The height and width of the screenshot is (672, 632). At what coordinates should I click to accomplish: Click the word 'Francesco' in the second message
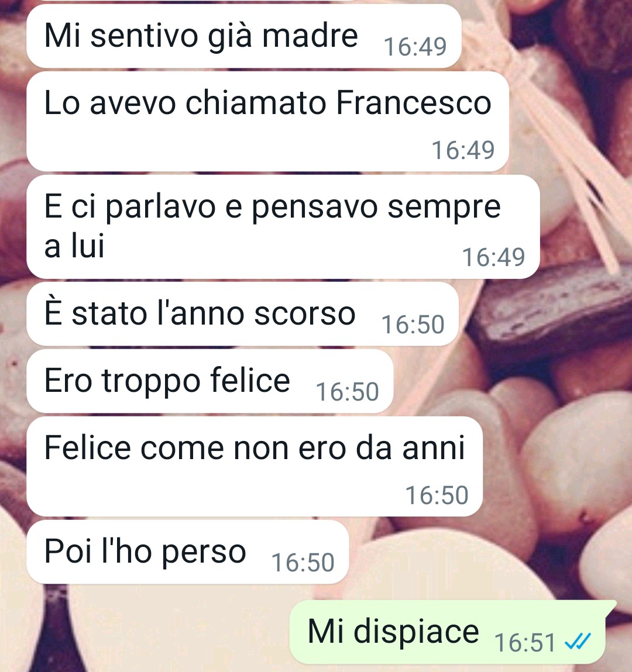tap(414, 103)
